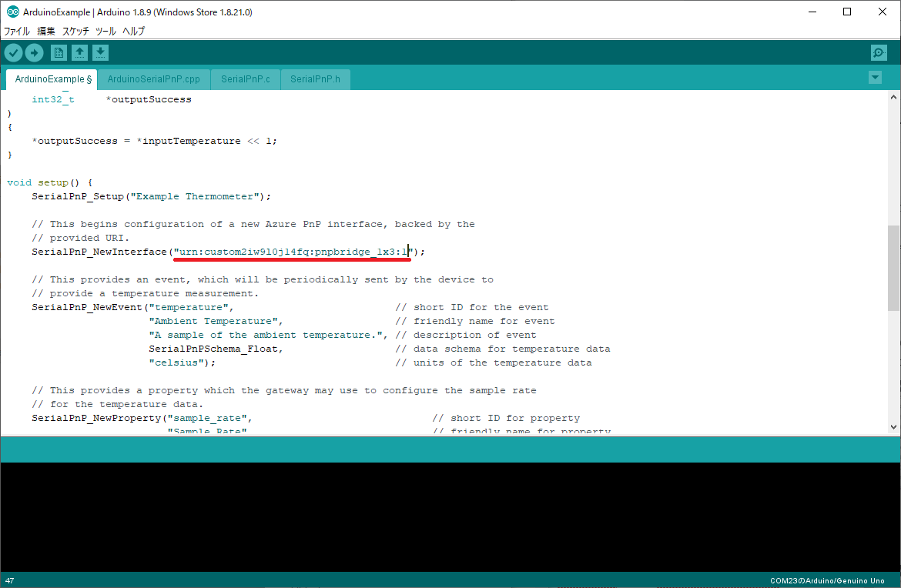Switch to the ArduinoExample tab
The width and height of the screenshot is (901, 588).
tap(52, 79)
